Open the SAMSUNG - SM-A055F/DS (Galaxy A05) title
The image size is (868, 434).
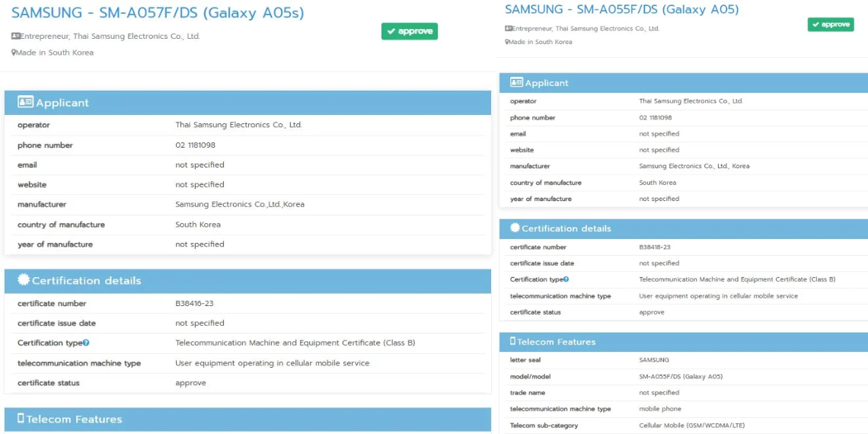621,9
